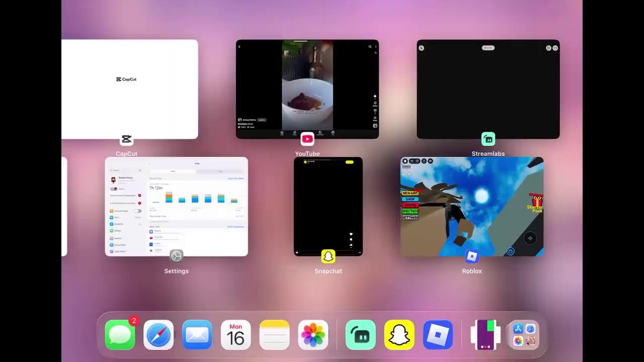Tap the purple recent-app icon in the dock
This screenshot has width=644, height=362.
coord(486,335)
